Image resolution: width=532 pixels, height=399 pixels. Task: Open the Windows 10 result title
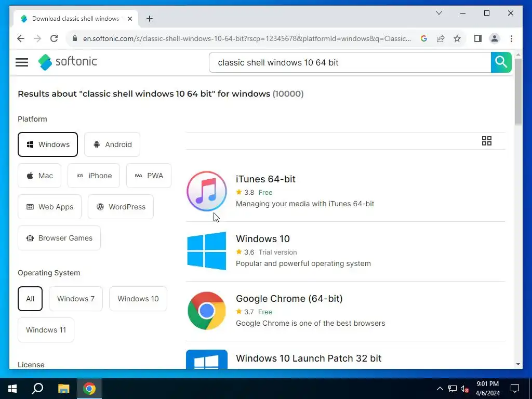pyautogui.click(x=262, y=239)
